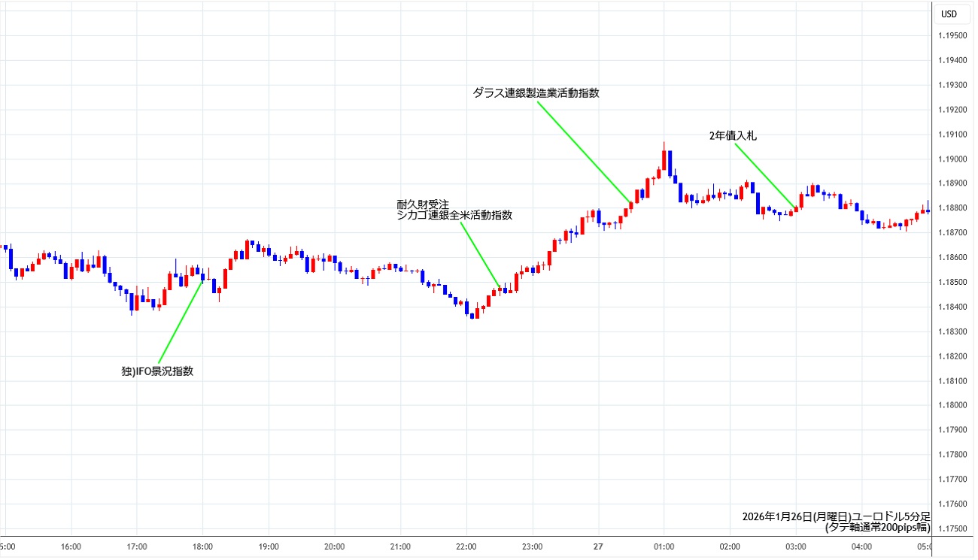The width and height of the screenshot is (978, 560).
Task: Click the green line pointing from 2年債入札
Action: (x=764, y=175)
